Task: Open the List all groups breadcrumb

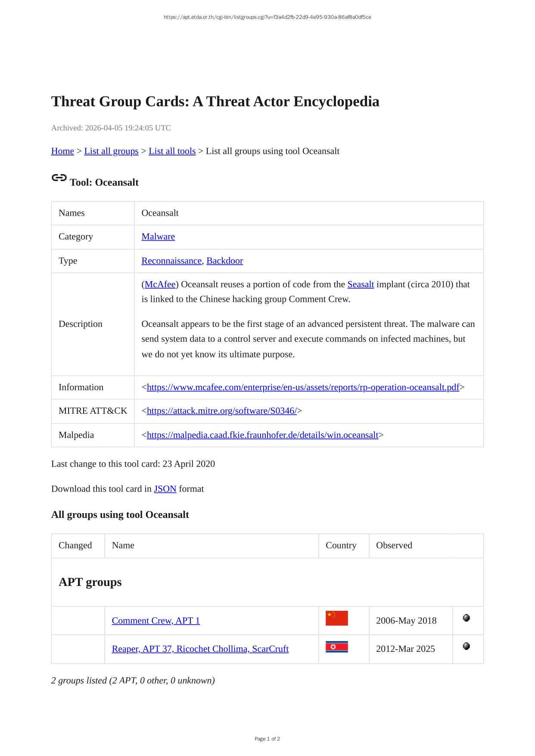Action: click(111, 151)
